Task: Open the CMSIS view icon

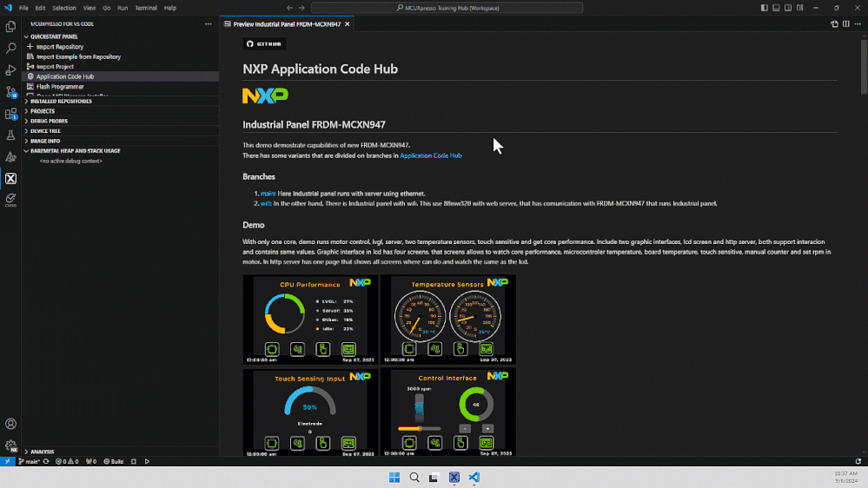Action: tap(10, 200)
